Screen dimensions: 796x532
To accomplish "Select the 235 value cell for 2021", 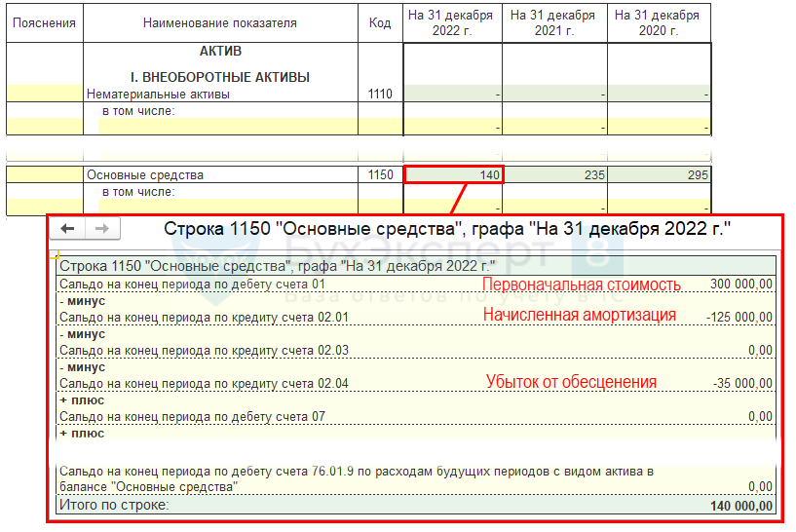I will (555, 175).
